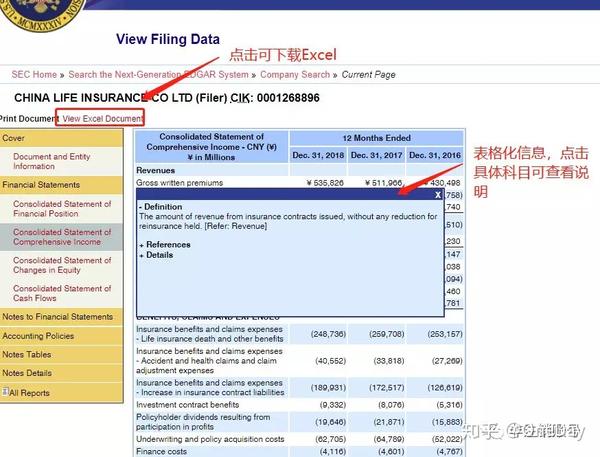
Task: Expand the Financial Statements menu section
Action: point(61,185)
